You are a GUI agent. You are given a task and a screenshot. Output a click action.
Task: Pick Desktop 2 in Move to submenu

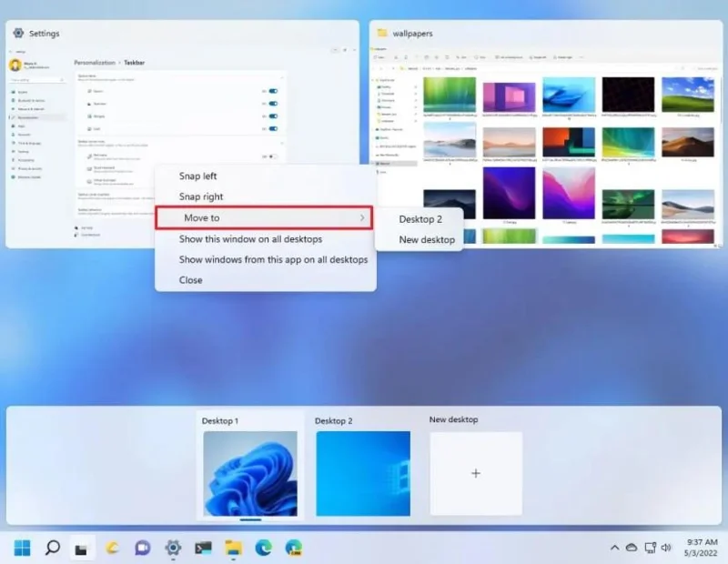click(x=420, y=219)
